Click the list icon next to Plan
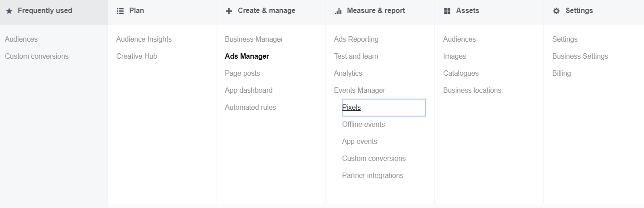Screen dimensions: 644x208 [120, 11]
